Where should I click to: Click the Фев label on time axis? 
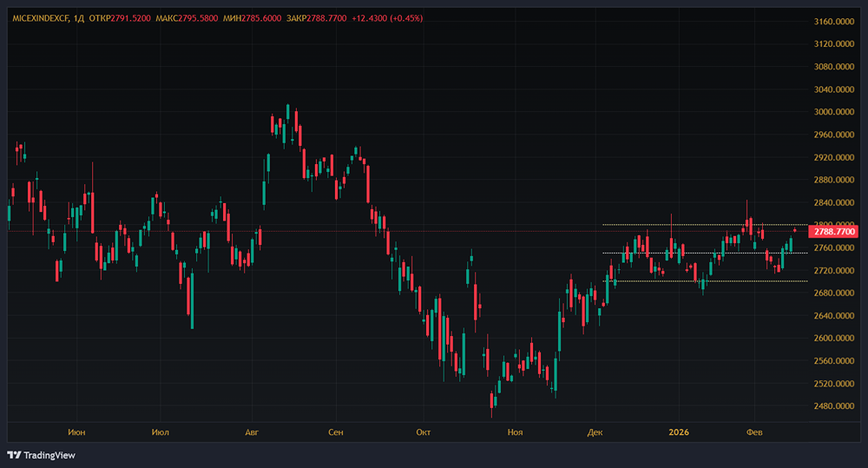point(755,432)
